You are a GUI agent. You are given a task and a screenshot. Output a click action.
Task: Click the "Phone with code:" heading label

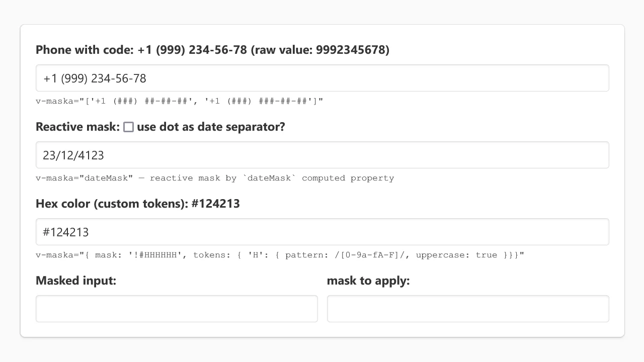coord(84,50)
